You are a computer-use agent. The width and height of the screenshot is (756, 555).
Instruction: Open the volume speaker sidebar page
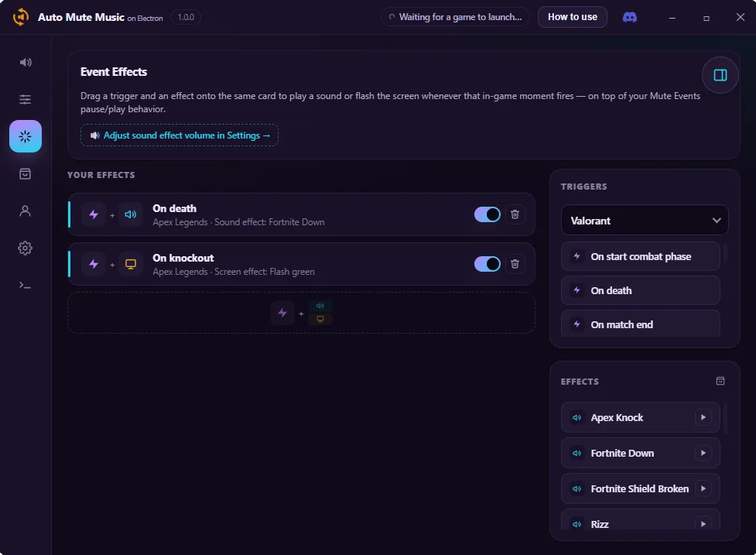pos(25,62)
